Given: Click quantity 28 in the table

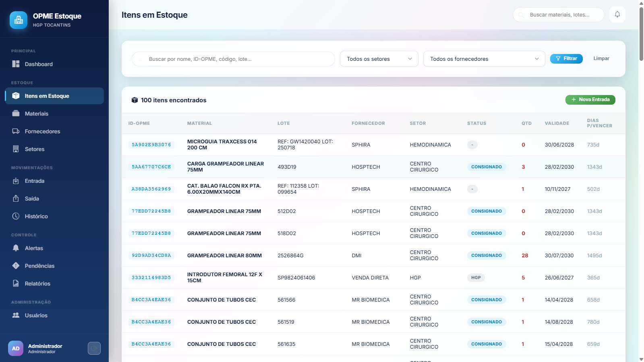Looking at the screenshot, I should pos(525,256).
